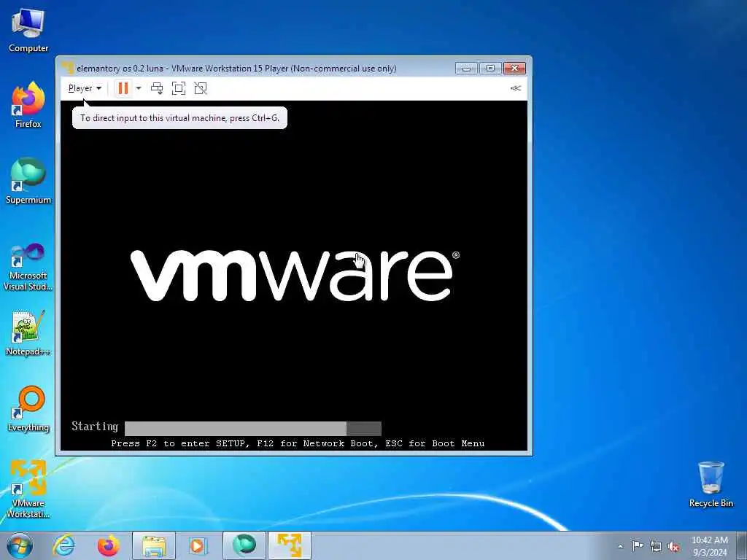Select the Recycle Bin desktop icon

711,484
